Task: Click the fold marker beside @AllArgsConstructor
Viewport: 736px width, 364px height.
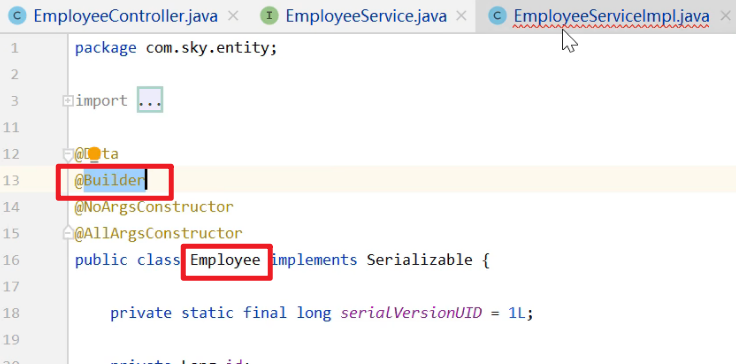Action: point(68,233)
